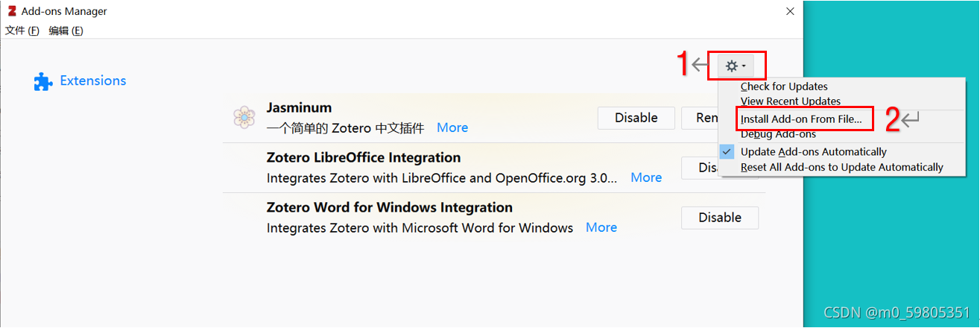The image size is (980, 328).
Task: Click the Jasminum flower extension icon
Action: coord(244,118)
